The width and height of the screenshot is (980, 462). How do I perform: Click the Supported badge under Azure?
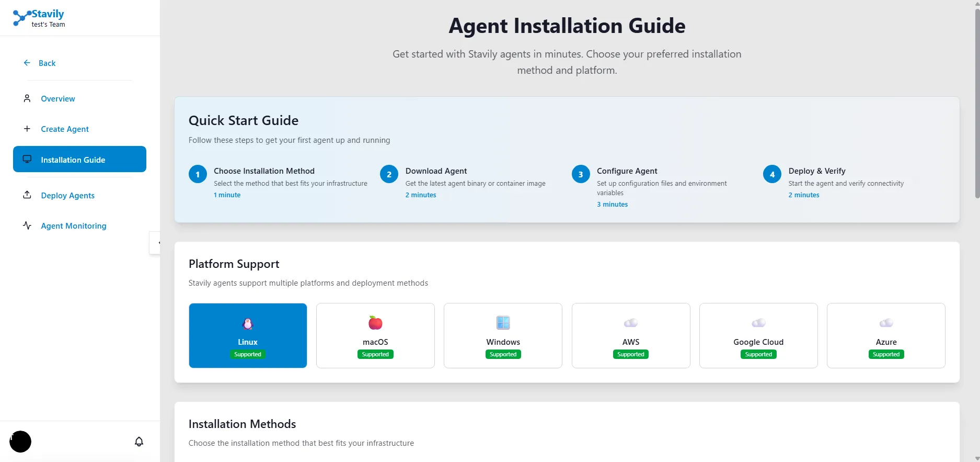pos(886,354)
